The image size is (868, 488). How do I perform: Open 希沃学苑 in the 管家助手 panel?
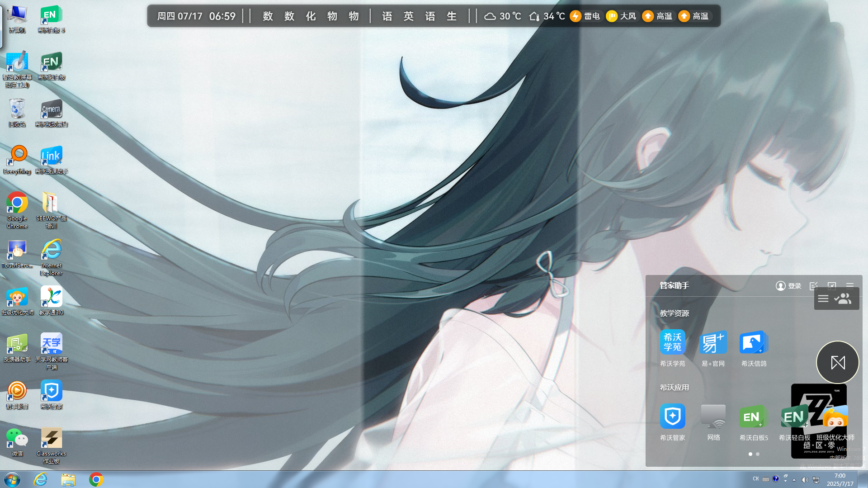(x=672, y=348)
